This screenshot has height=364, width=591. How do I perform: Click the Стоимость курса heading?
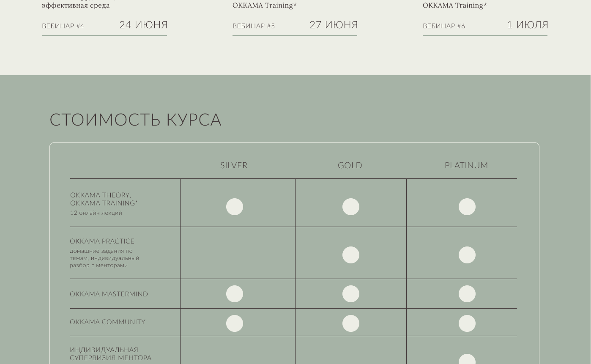pyautogui.click(x=135, y=120)
